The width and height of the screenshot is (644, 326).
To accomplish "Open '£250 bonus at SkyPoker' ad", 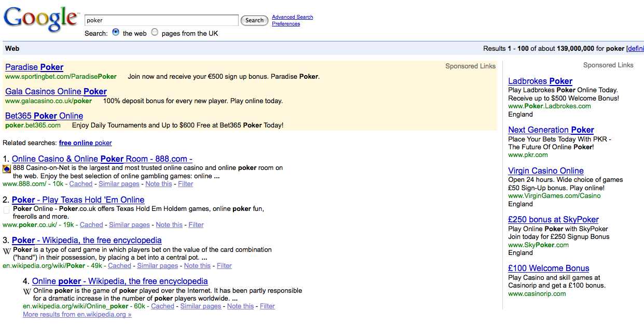I will (x=553, y=219).
